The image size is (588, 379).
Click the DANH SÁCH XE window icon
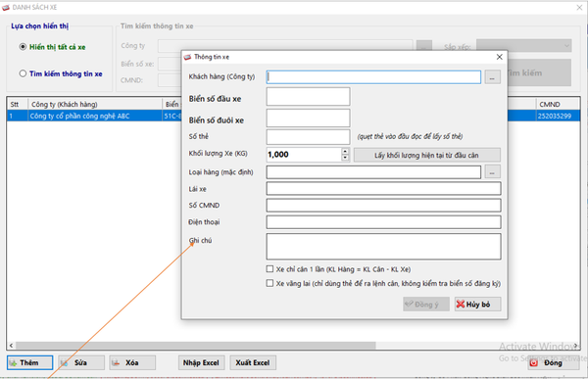click(x=6, y=7)
